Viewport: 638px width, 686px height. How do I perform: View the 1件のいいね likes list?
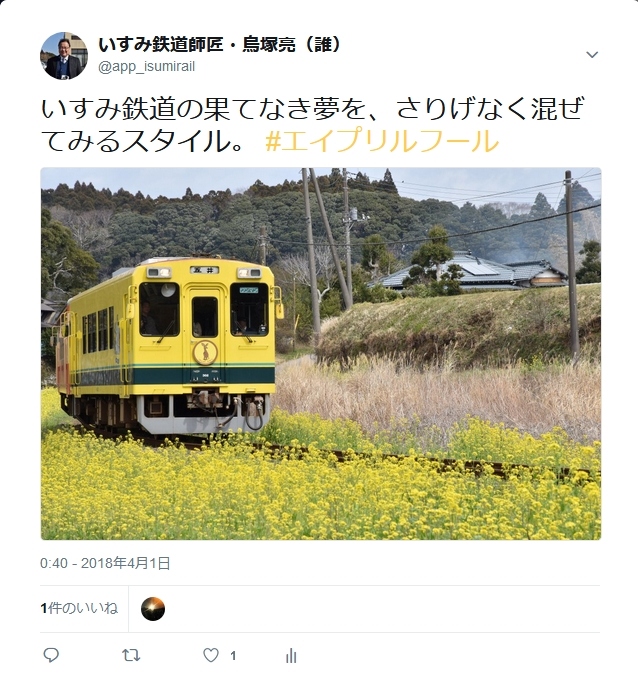(x=79, y=608)
